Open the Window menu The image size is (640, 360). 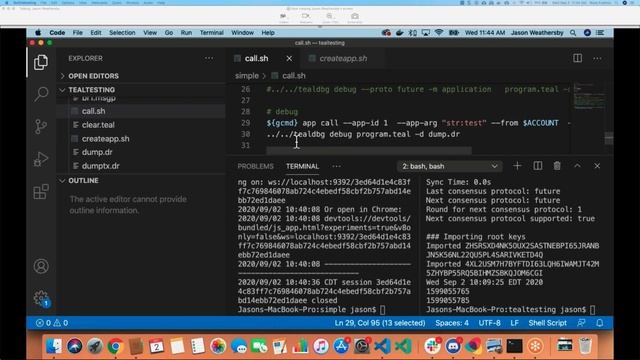[242, 33]
